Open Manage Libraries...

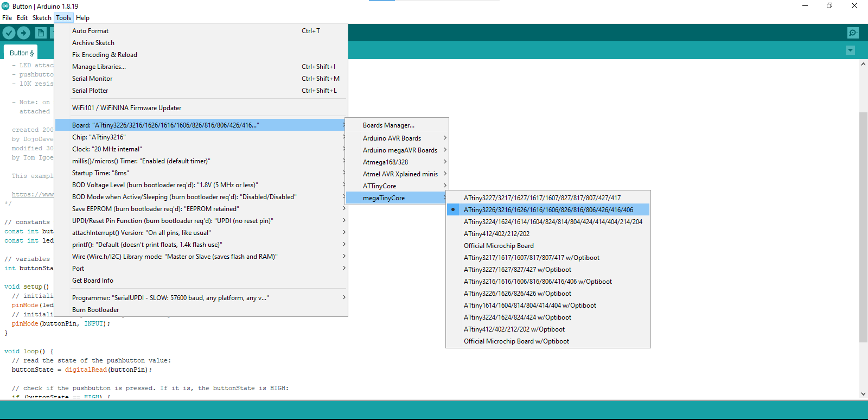[201, 67]
